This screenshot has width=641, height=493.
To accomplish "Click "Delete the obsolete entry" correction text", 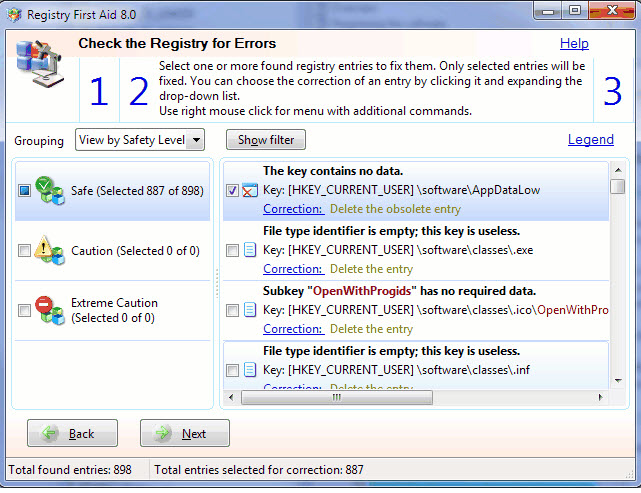I will 395,209.
